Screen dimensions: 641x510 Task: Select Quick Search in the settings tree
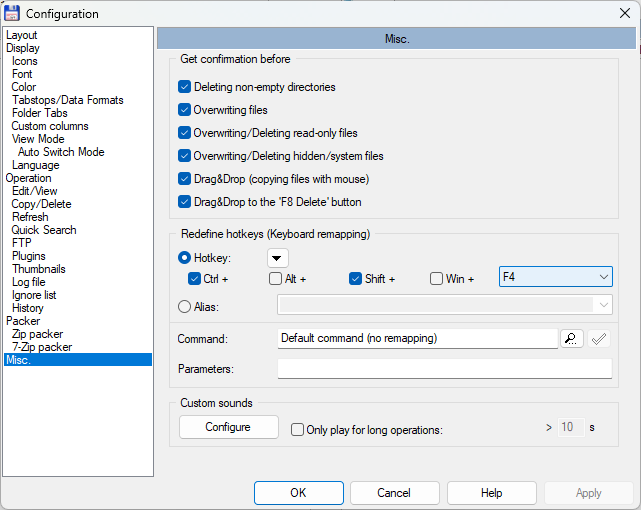[x=44, y=230]
